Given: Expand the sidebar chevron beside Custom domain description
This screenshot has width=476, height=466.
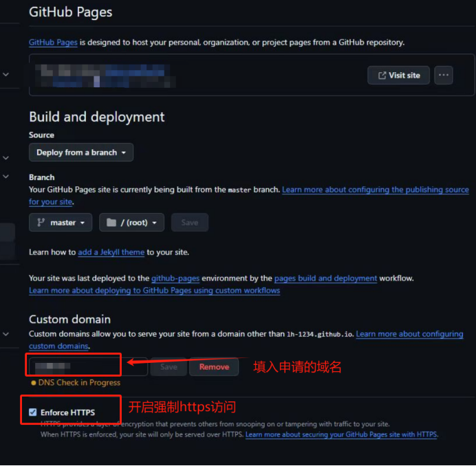Looking at the screenshot, I should click(6, 334).
